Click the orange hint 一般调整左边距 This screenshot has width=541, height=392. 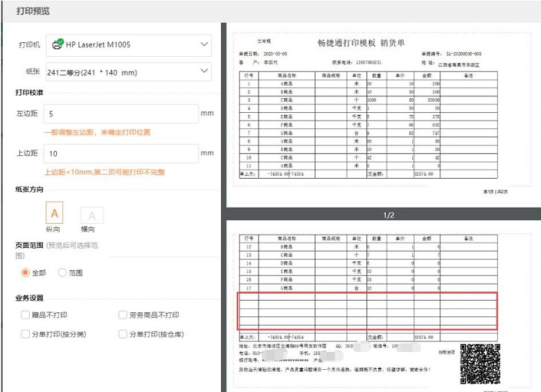(97, 132)
